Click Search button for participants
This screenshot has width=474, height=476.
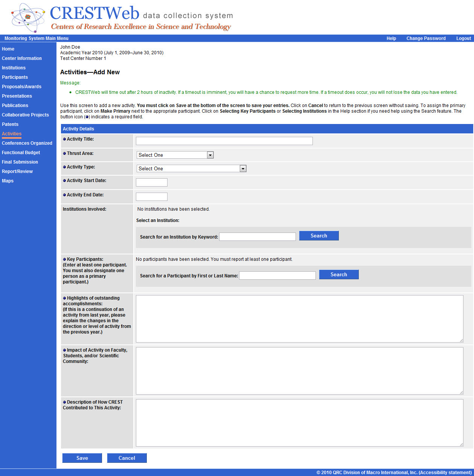(339, 274)
